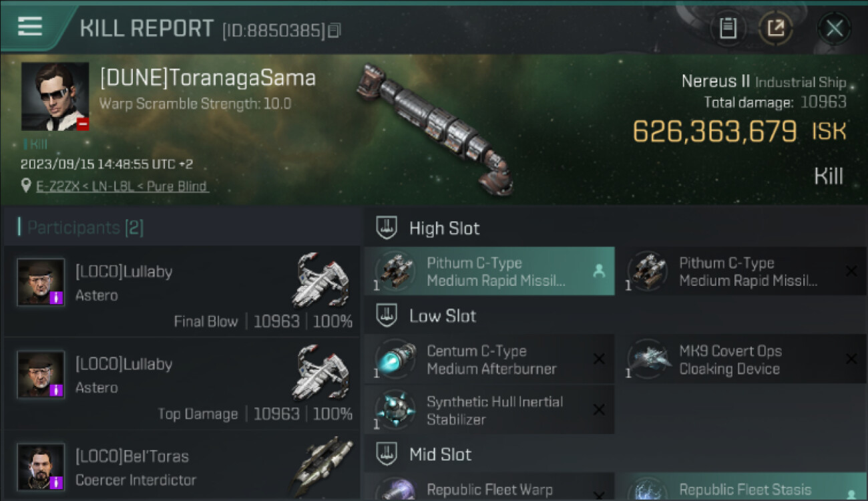Click the Mid Slot shield icon
868x501 pixels.
387,454
